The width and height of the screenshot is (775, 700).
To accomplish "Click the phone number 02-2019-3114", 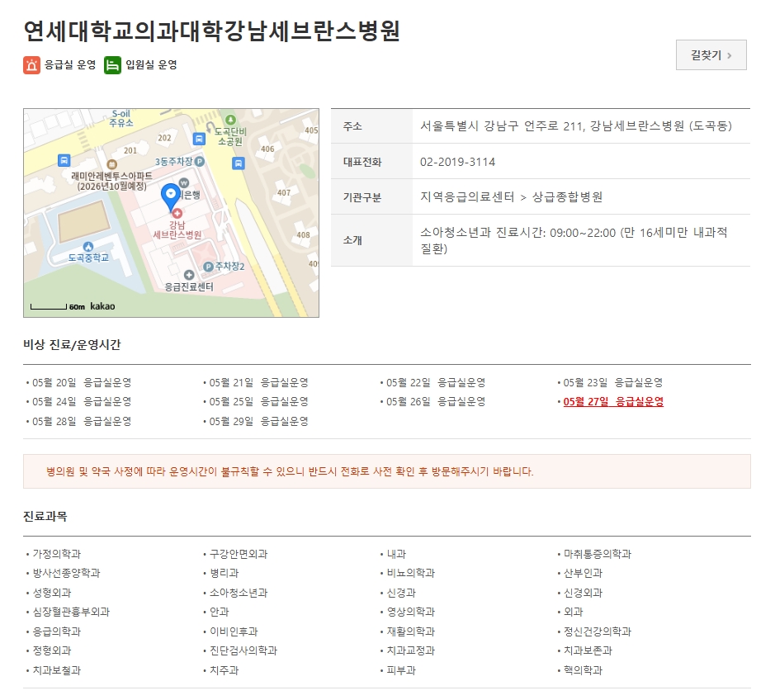I will point(458,162).
